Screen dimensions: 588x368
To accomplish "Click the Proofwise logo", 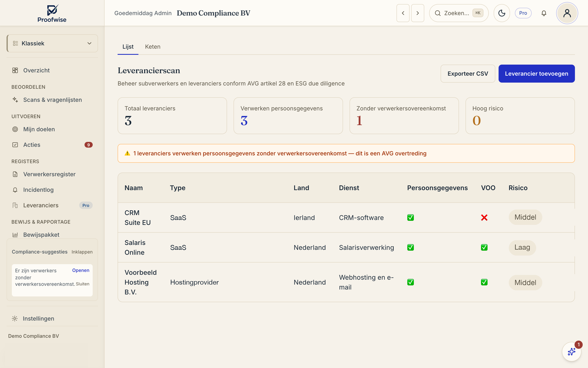I will (52, 13).
